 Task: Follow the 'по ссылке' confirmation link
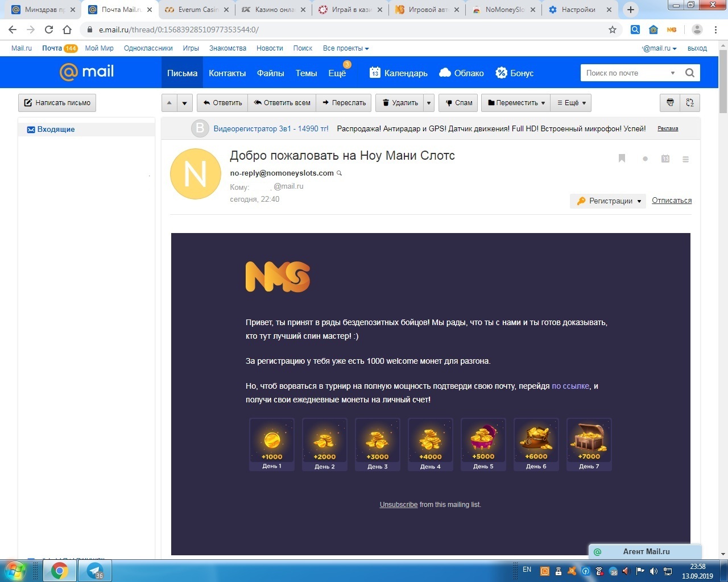pos(570,386)
